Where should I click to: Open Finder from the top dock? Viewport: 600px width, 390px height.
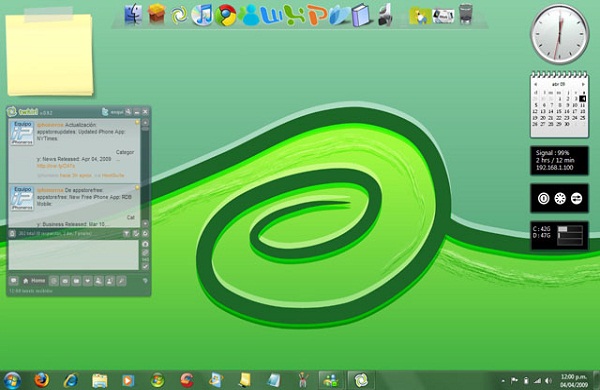click(x=133, y=15)
